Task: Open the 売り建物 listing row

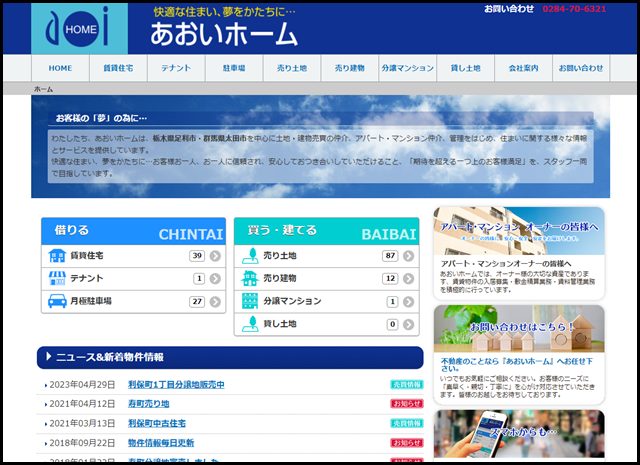Action: tap(327, 279)
